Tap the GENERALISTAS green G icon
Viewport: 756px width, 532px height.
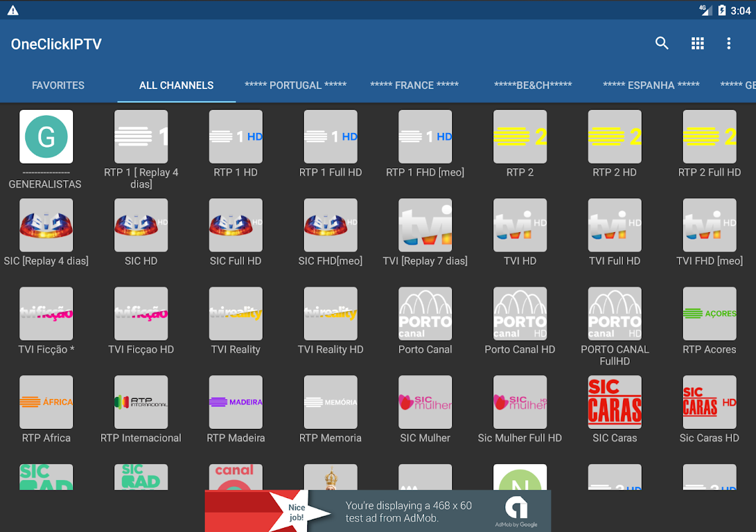click(47, 136)
